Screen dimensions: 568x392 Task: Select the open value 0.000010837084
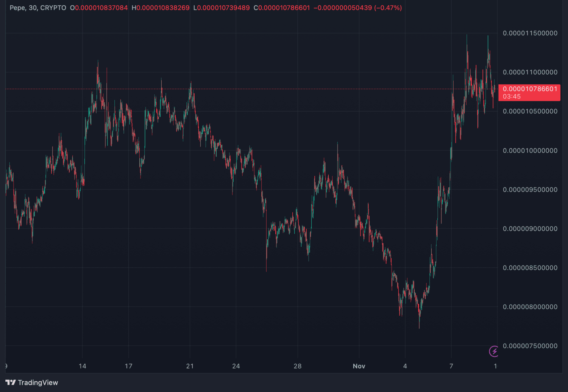(x=101, y=8)
